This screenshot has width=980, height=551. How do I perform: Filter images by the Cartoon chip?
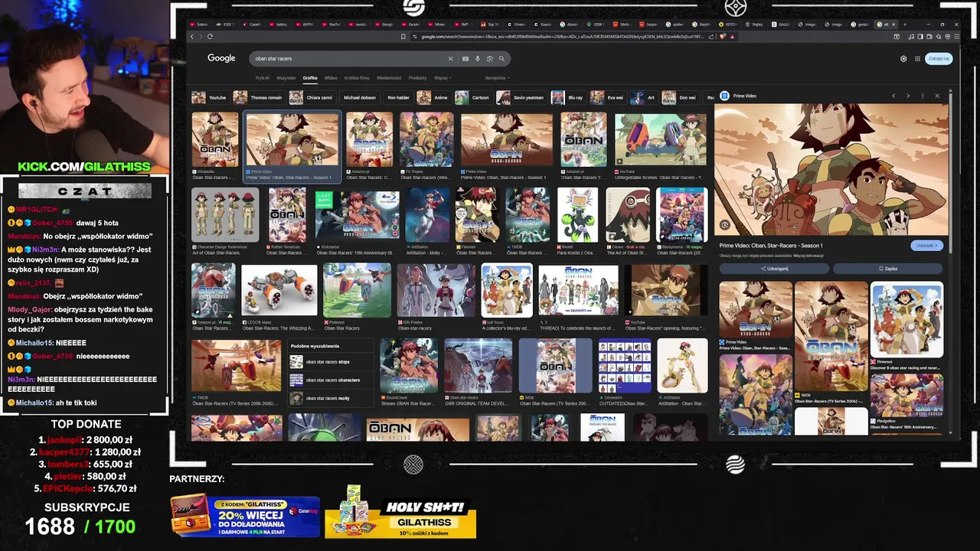(x=473, y=97)
